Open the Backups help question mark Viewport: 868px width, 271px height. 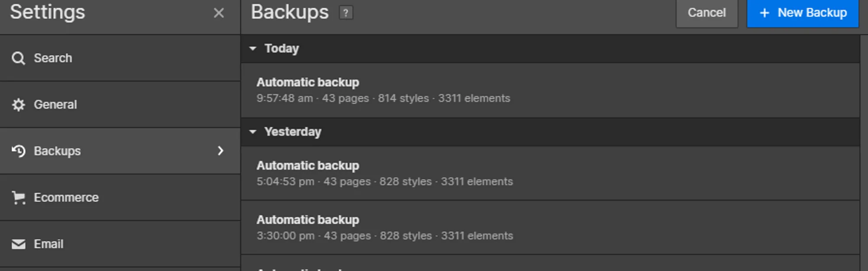(346, 13)
